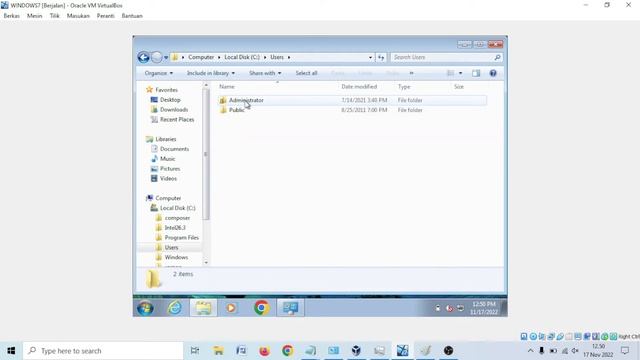This screenshot has width=640, height=360.
Task: Click the host Type here to search box
Action: 103,351
